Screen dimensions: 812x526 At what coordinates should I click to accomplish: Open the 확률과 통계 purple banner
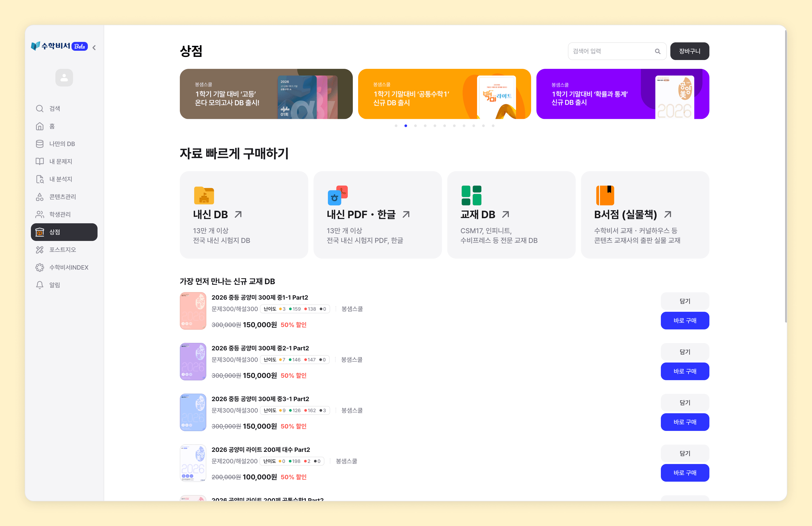(623, 94)
